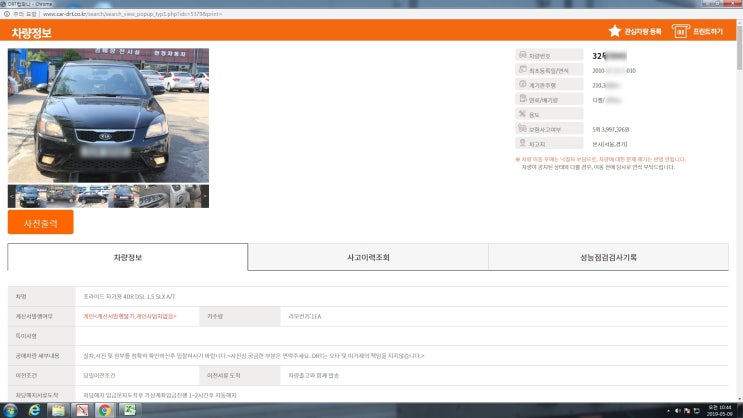Click the tools icon beside 용도
The image size is (743, 418).
coord(522,114)
